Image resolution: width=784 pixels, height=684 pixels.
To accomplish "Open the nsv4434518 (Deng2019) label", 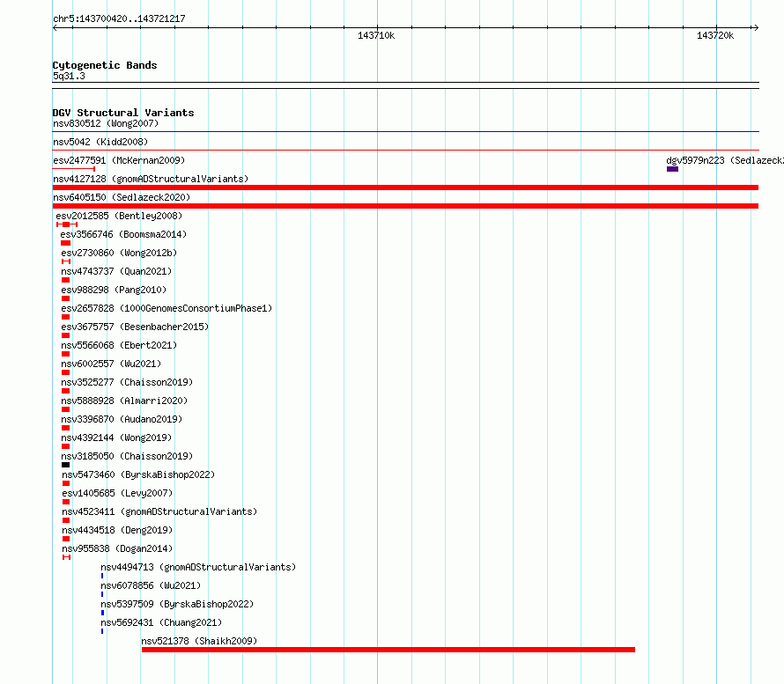I will 117,530.
